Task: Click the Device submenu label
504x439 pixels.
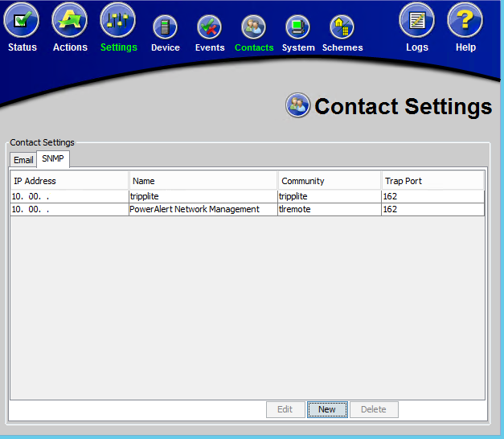Action: click(x=166, y=47)
